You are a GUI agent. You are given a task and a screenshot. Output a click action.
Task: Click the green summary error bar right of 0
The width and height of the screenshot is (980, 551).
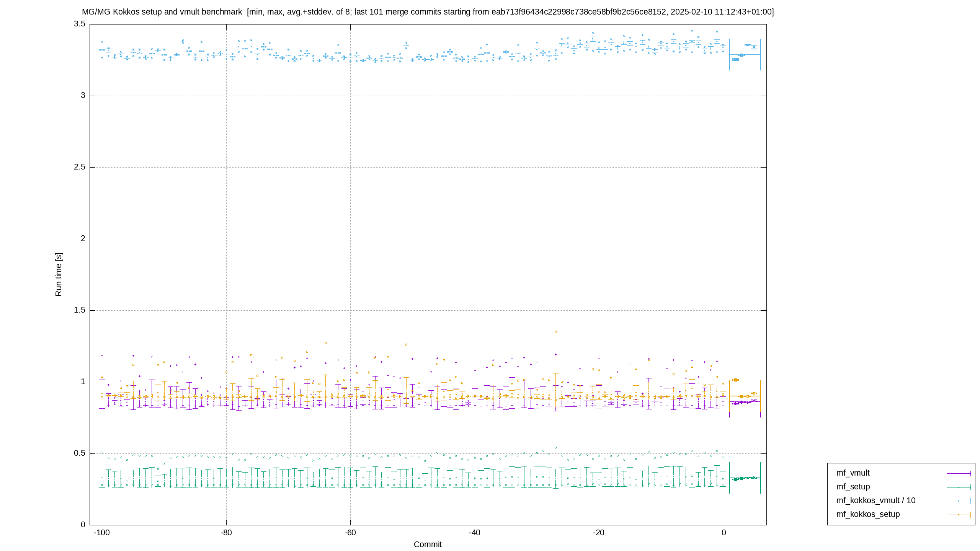(745, 478)
